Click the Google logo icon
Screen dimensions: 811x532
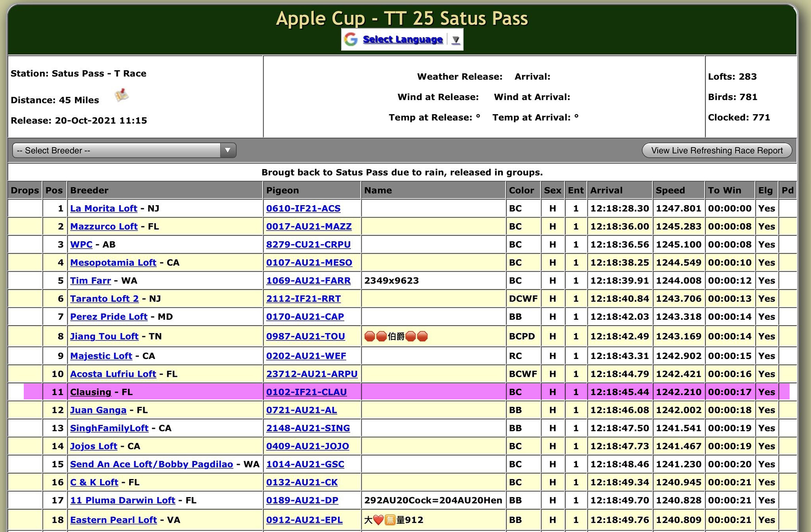pos(351,39)
